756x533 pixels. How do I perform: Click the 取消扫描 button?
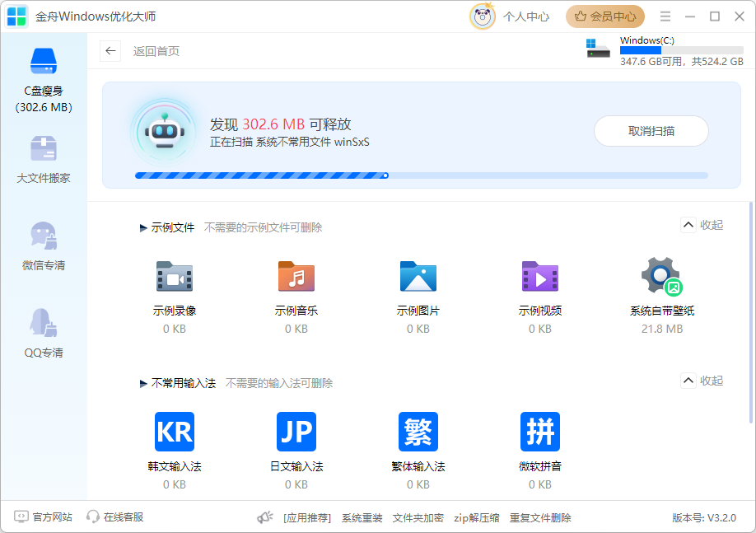[651, 131]
